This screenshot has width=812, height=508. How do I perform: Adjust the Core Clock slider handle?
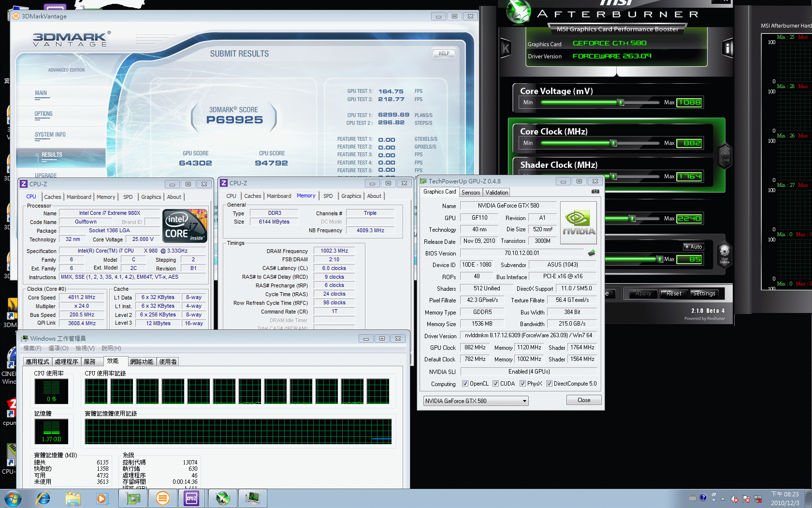point(613,143)
